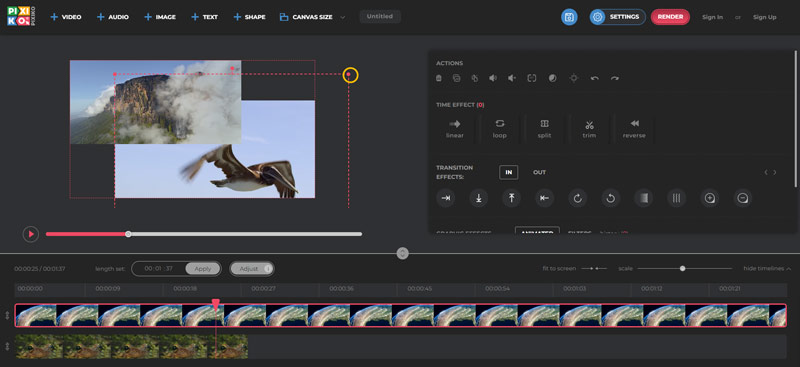Click the timeline playhead marker
This screenshot has height=367, width=800.
pyautogui.click(x=216, y=305)
